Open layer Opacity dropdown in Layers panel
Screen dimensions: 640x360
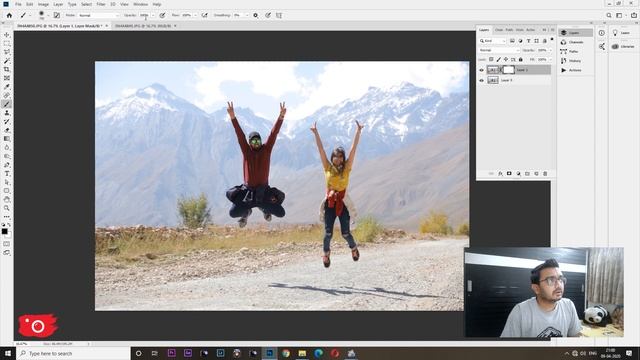[x=550, y=50]
